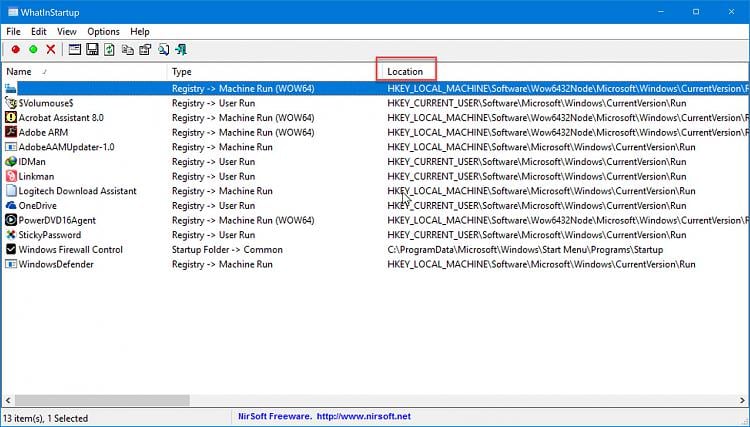Screen dimensions: 750x427
Task: Click the Refresh icon with green arrows
Action: pyautogui.click(x=110, y=49)
